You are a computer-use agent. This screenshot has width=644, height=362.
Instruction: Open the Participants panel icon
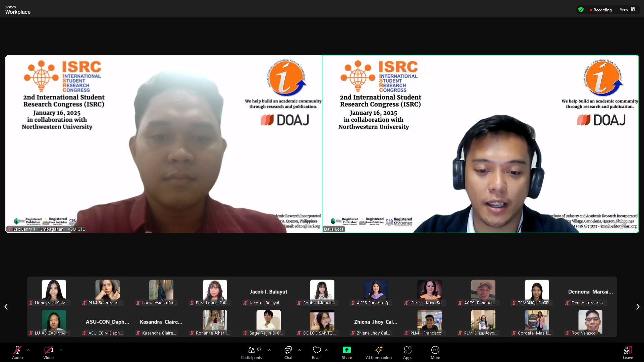tap(251, 350)
